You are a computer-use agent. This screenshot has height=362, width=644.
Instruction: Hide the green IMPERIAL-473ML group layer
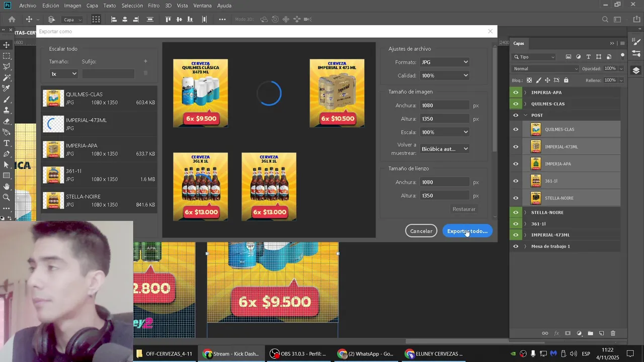click(516, 235)
